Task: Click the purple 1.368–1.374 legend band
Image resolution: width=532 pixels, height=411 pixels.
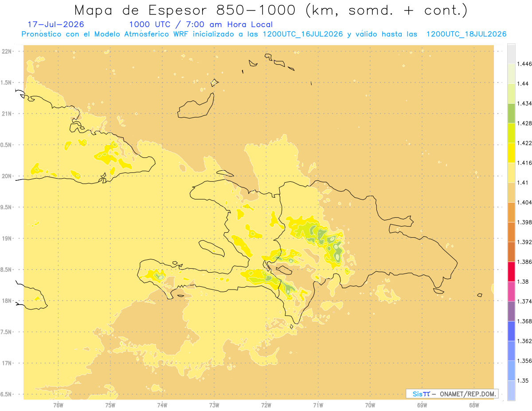Action: (x=511, y=311)
